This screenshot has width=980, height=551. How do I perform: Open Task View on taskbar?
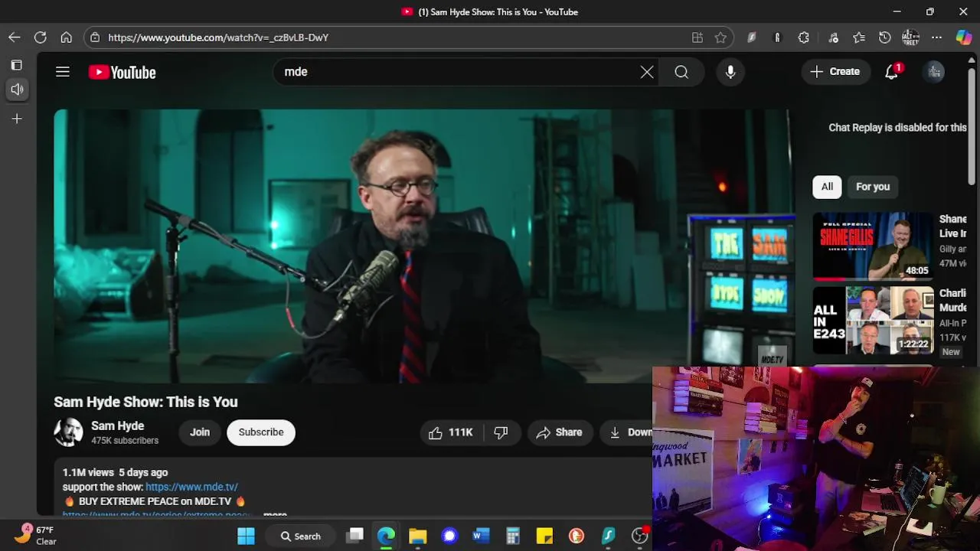coord(354,536)
